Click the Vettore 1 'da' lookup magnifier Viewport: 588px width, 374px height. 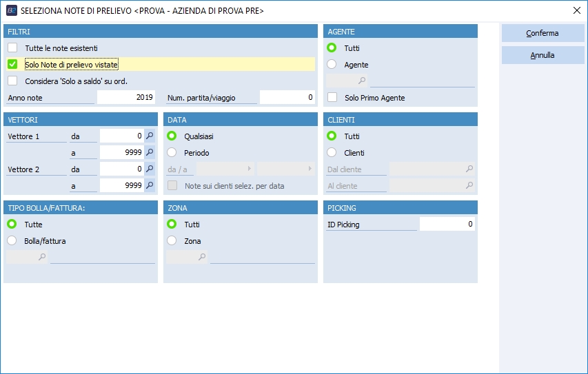[150, 136]
